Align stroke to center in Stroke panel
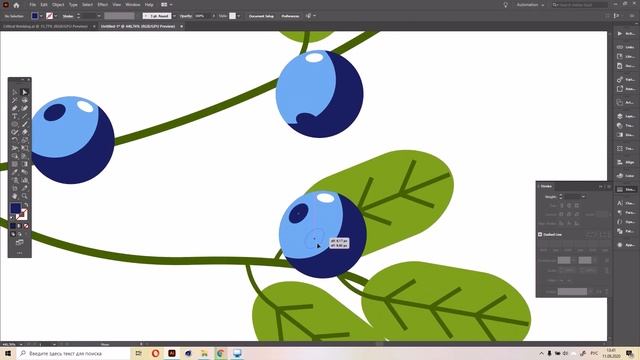 [561, 223]
